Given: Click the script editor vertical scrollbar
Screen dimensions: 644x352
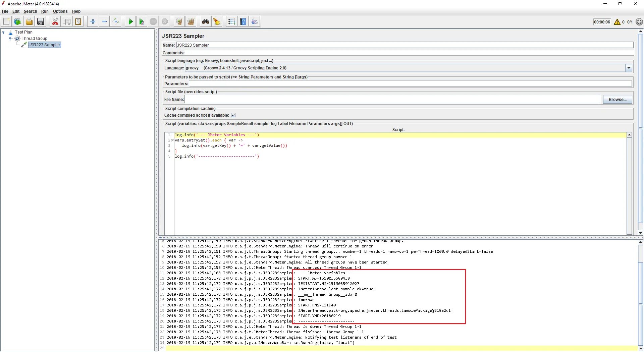Looking at the screenshot, I should [x=630, y=184].
